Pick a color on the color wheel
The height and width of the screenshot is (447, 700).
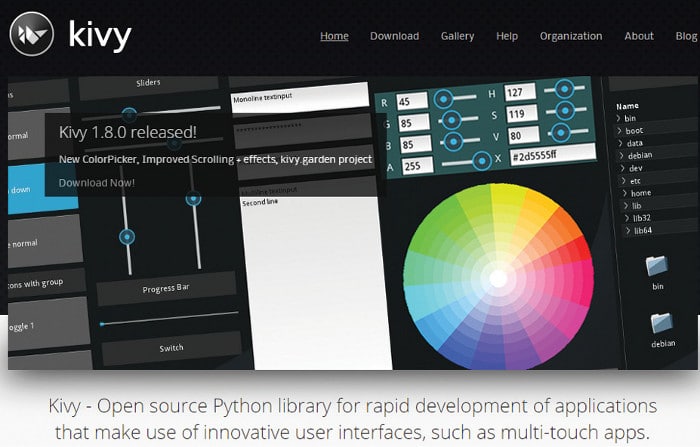[496, 274]
